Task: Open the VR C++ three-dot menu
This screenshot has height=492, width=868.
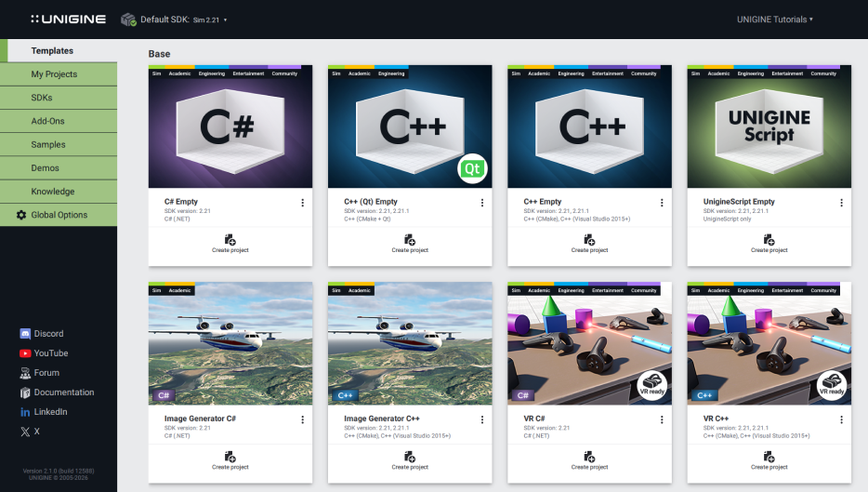Action: (841, 420)
